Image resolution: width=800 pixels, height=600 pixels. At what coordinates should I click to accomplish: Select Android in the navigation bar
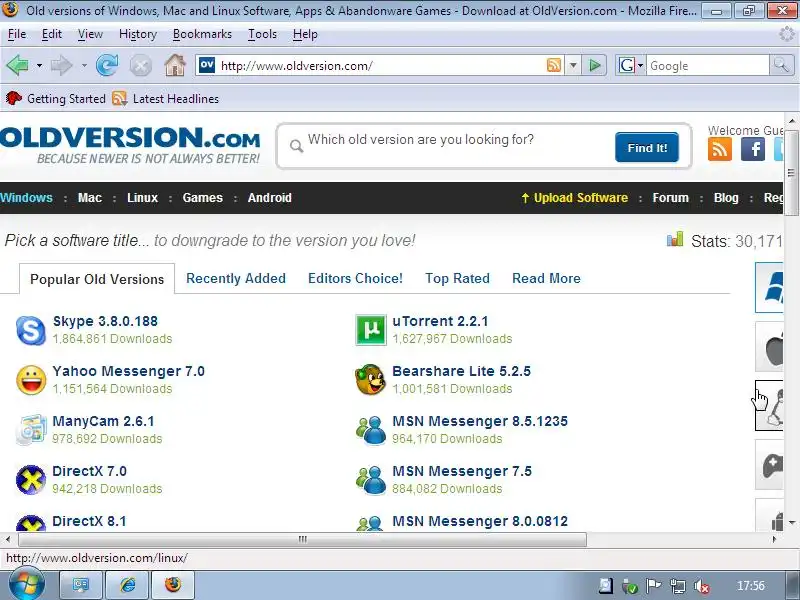269,198
